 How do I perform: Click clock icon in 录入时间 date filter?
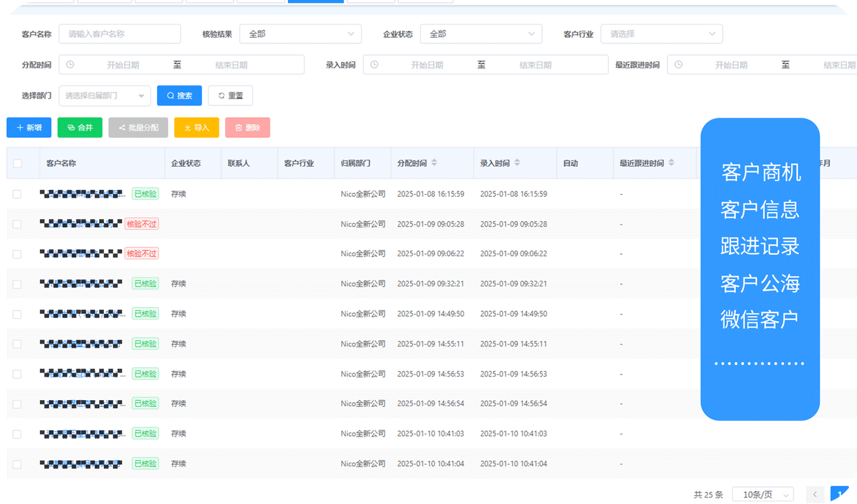tap(375, 65)
